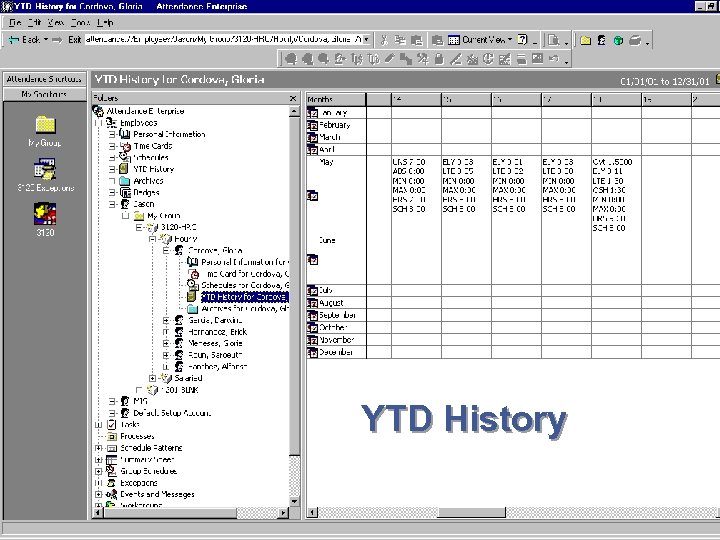Click the green globe toolbar icon
This screenshot has width=720, height=540.
618,40
